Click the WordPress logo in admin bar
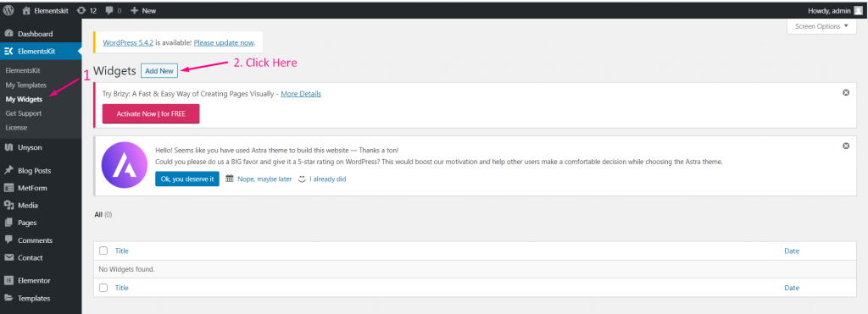 8,10
